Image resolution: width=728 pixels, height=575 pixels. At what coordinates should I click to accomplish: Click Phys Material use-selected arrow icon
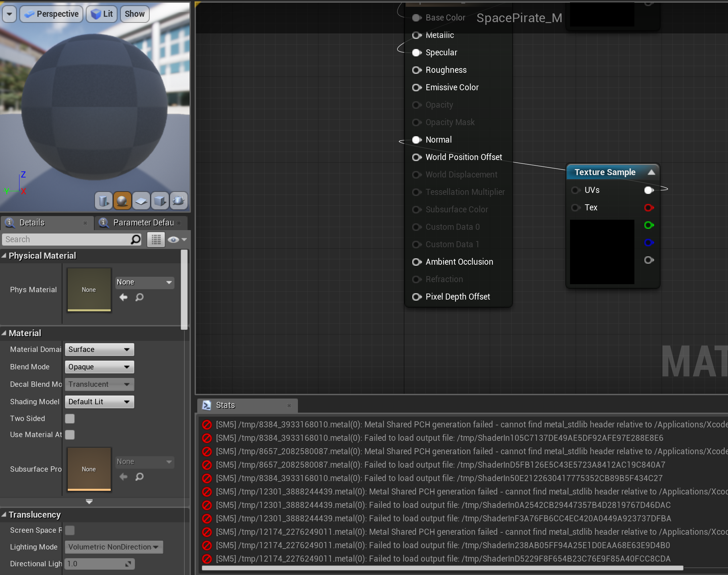coord(123,297)
